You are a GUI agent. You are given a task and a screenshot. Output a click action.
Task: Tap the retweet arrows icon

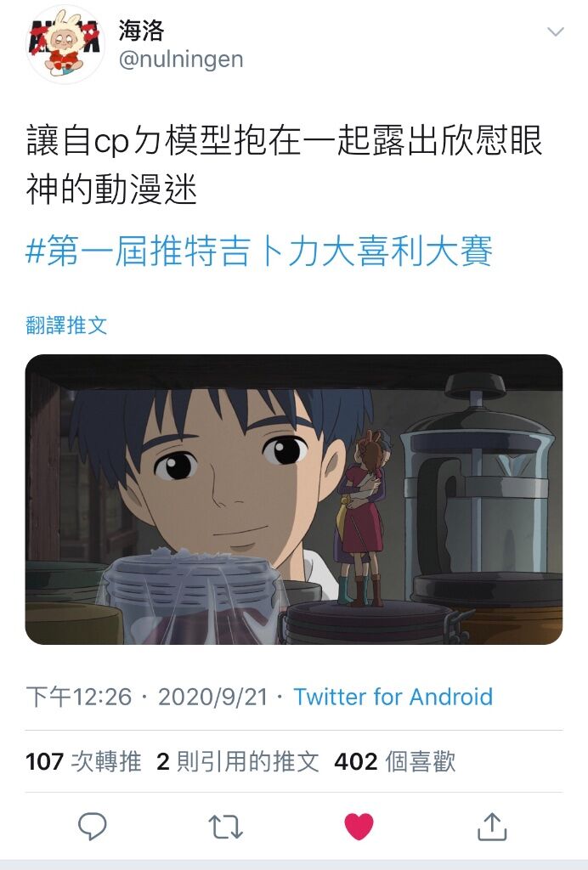[225, 826]
